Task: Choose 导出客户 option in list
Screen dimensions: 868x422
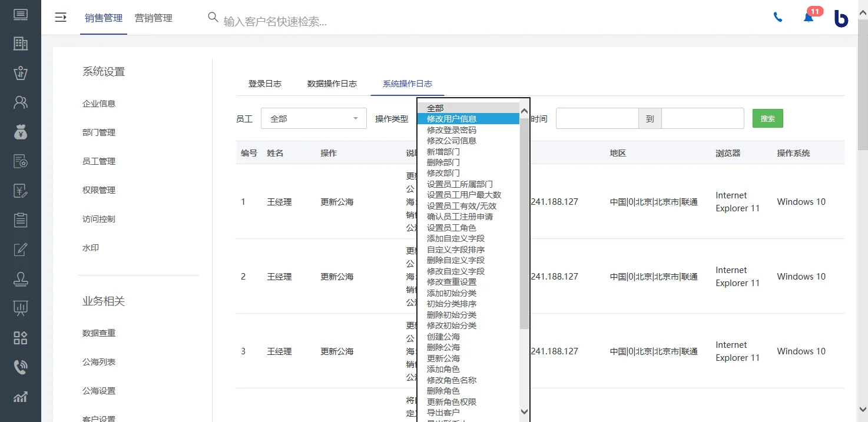Action: (x=468, y=413)
